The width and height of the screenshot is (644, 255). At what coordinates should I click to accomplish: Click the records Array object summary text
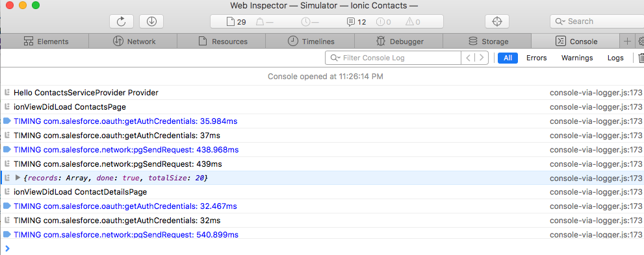tap(116, 178)
